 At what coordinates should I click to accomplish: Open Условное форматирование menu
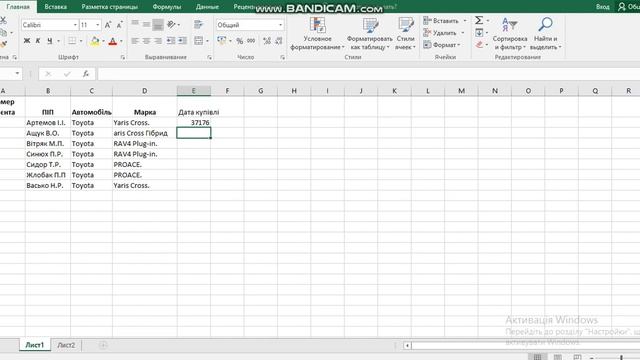(318, 33)
